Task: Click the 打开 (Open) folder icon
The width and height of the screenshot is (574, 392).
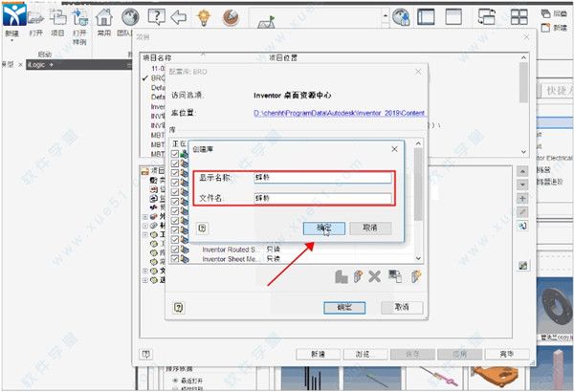Action: (35, 17)
